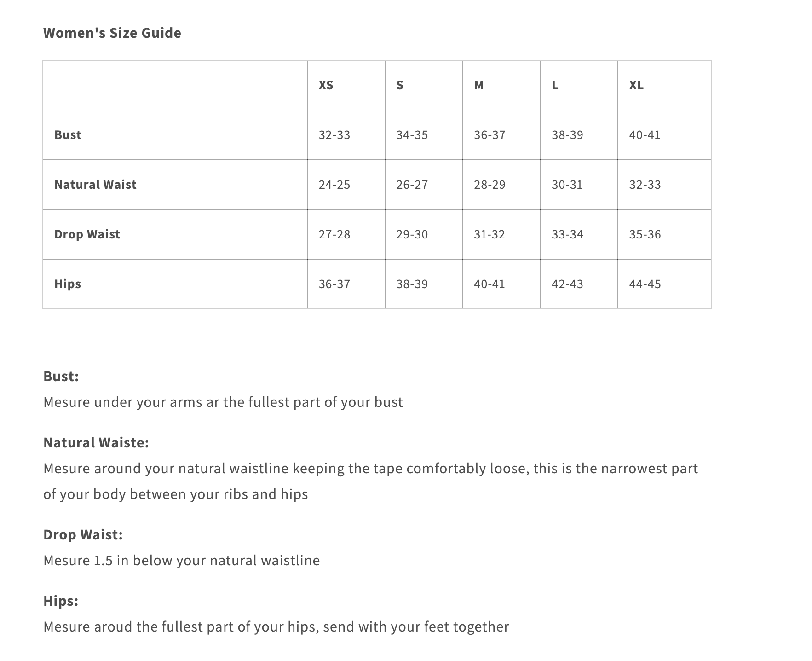Click the Natural Waiste: description heading
The image size is (812, 661).
96,442
